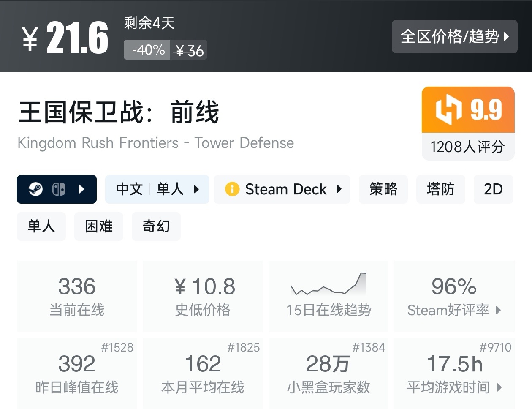Click the historical low price ¥10.8 card
The image size is (532, 409).
pyautogui.click(x=202, y=296)
